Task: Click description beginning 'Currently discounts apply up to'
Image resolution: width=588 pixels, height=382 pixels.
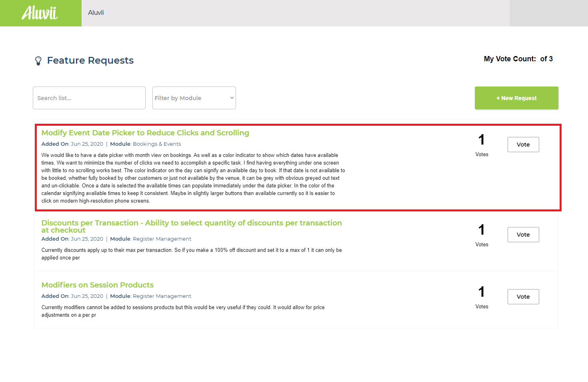Action: click(x=192, y=254)
